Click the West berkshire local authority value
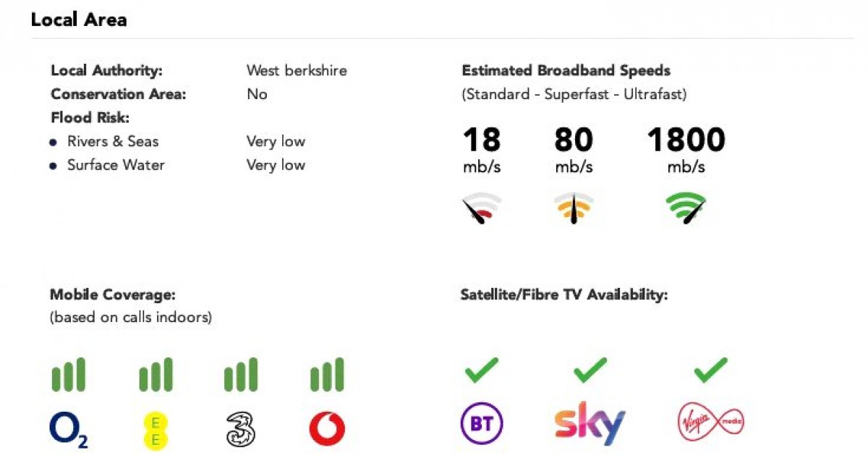Image resolution: width=868 pixels, height=466 pixels. click(x=297, y=70)
